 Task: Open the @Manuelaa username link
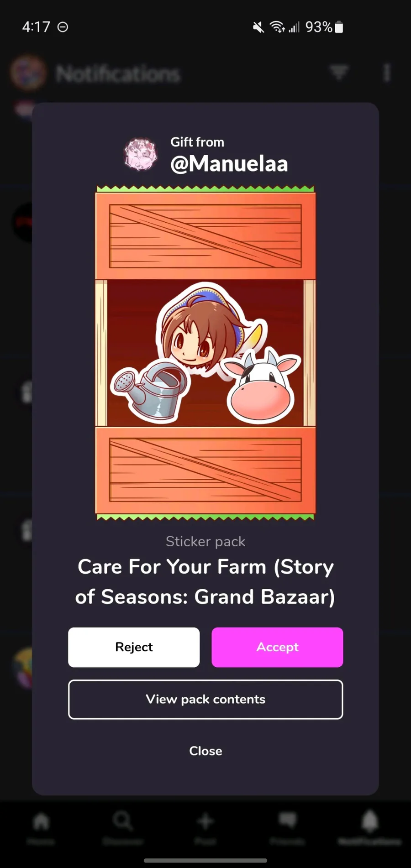pyautogui.click(x=229, y=163)
